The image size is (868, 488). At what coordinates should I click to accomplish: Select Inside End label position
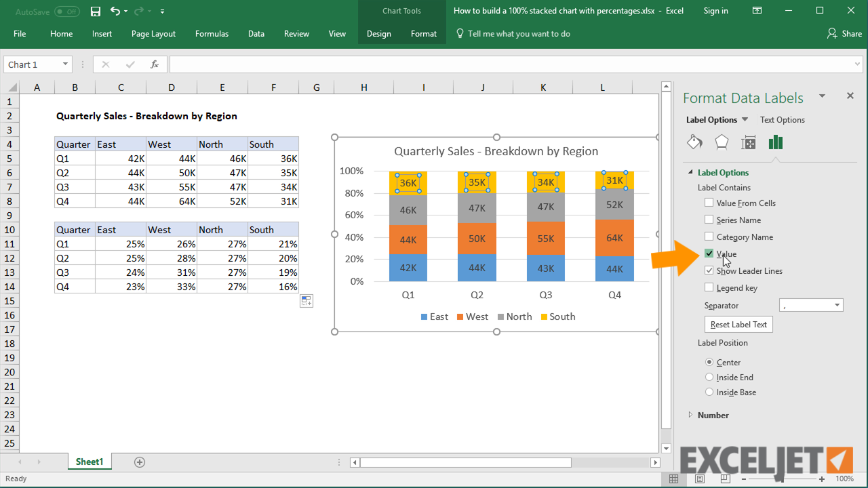[709, 377]
